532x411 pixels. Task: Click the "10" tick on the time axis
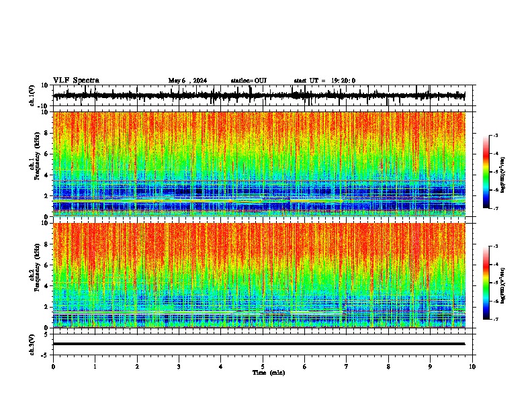472,367
